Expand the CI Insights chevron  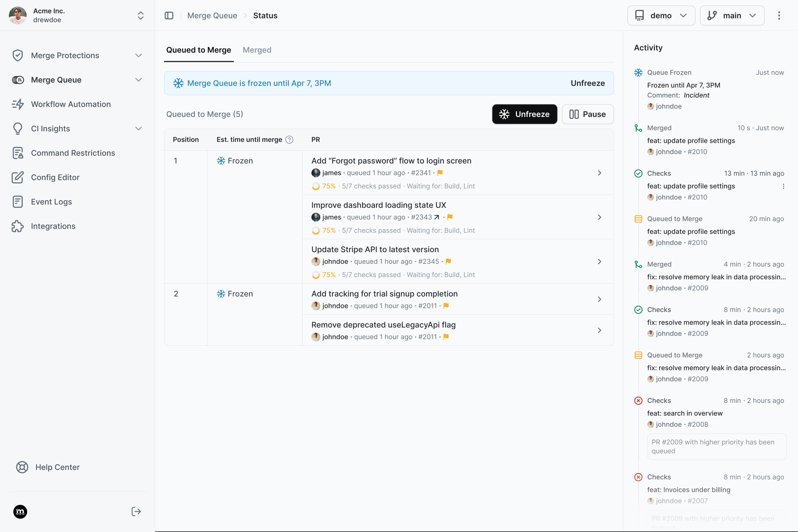[x=139, y=129]
